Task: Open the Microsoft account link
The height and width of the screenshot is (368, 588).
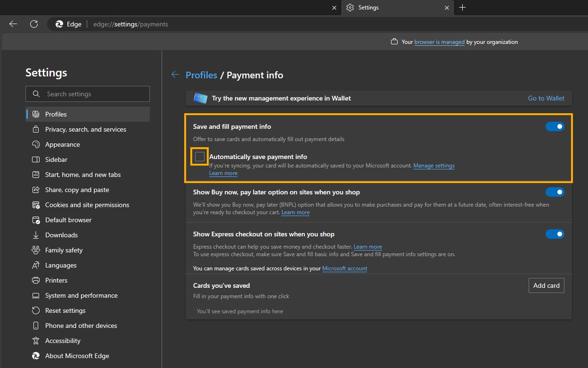Action: 344,268
